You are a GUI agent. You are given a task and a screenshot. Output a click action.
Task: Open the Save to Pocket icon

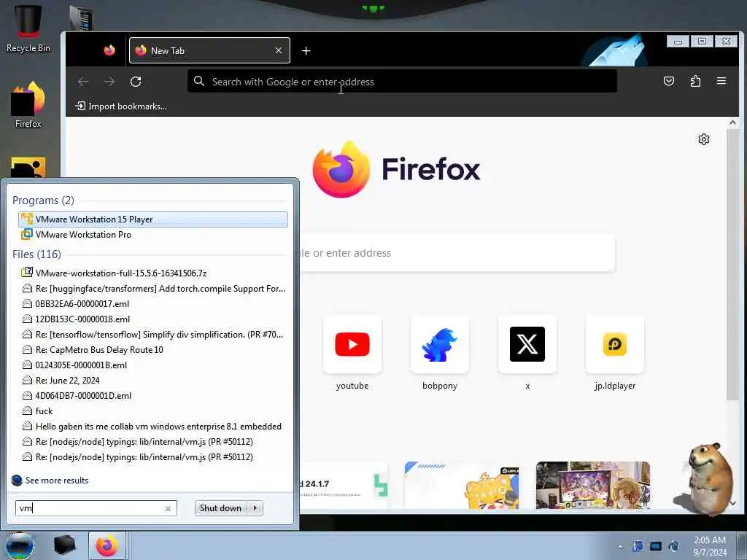(x=669, y=81)
